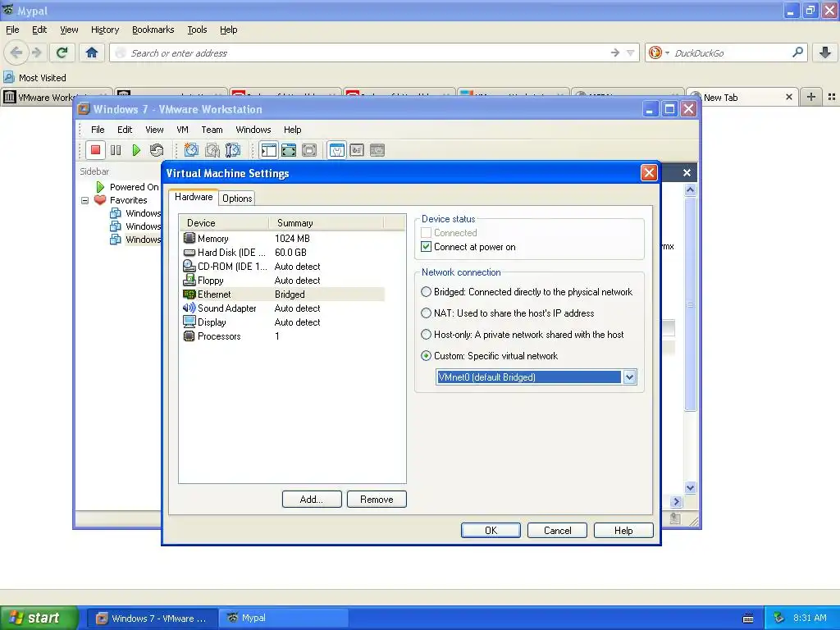Select Host-only private network option
Viewport: 840px width, 630px height.
point(426,335)
